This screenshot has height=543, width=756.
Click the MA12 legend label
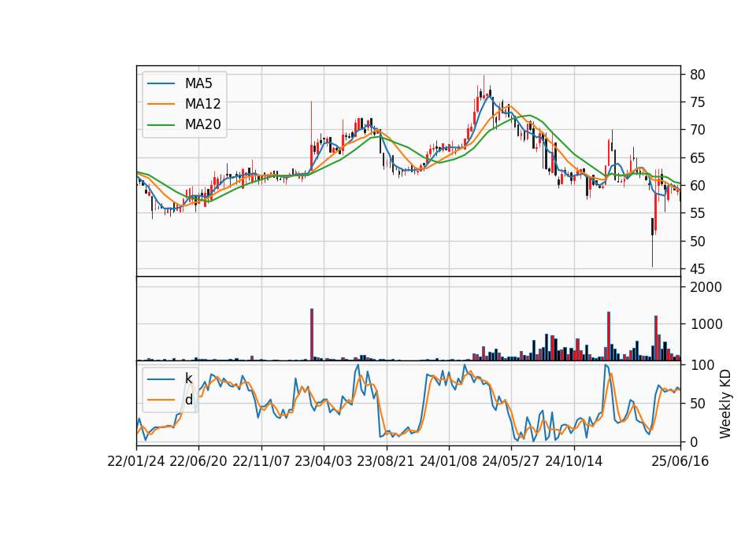pyautogui.click(x=202, y=104)
